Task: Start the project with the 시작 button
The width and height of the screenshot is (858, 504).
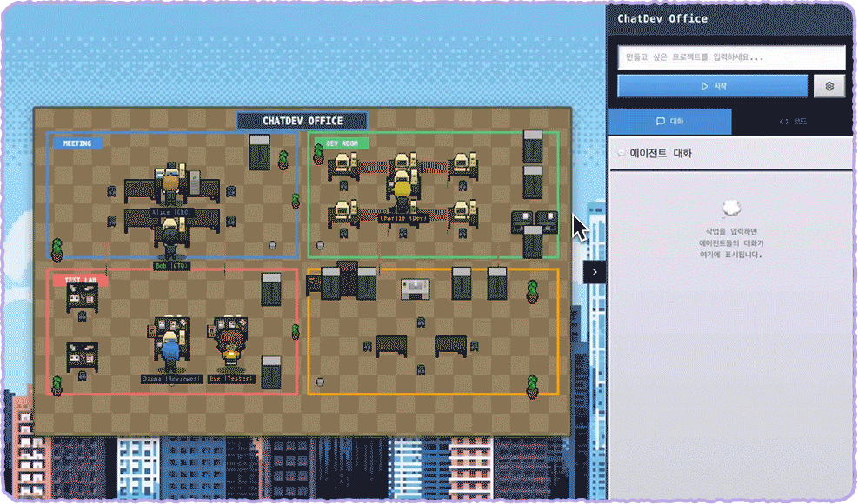Action: tap(713, 86)
